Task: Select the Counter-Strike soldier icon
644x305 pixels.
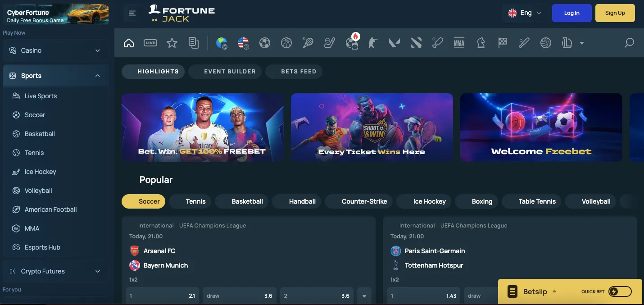Action: [x=373, y=43]
